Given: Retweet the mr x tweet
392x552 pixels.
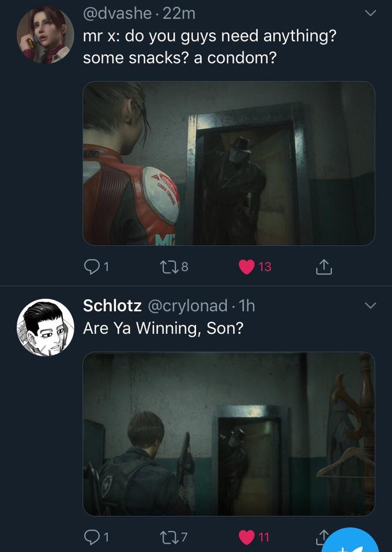Looking at the screenshot, I should coord(167,267).
